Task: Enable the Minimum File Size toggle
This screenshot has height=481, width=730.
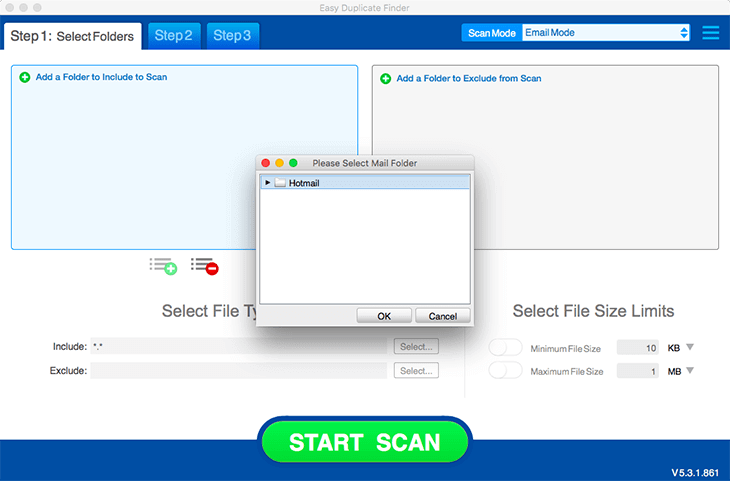Action: pos(505,347)
